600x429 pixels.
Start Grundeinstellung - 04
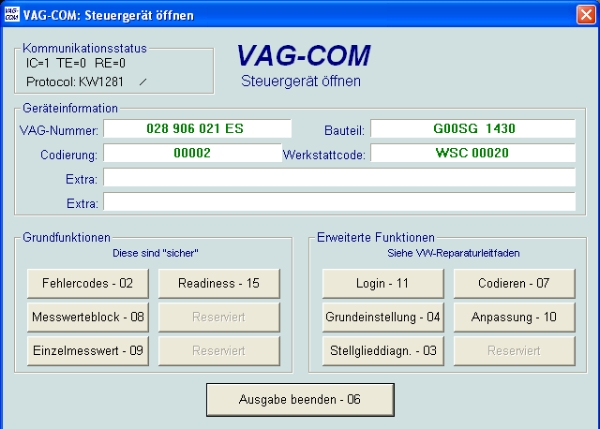point(383,317)
